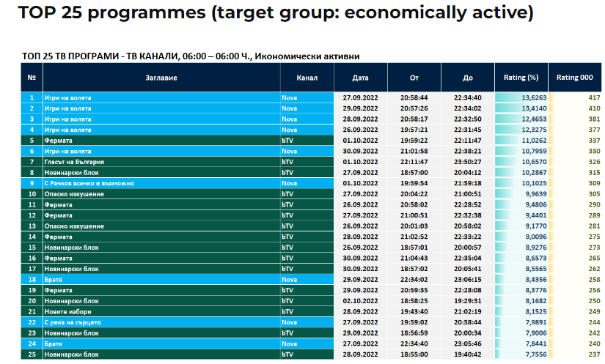Click the 'Заглавие' column header
Image resolution: width=605 pixels, height=364 pixels.
(x=161, y=78)
